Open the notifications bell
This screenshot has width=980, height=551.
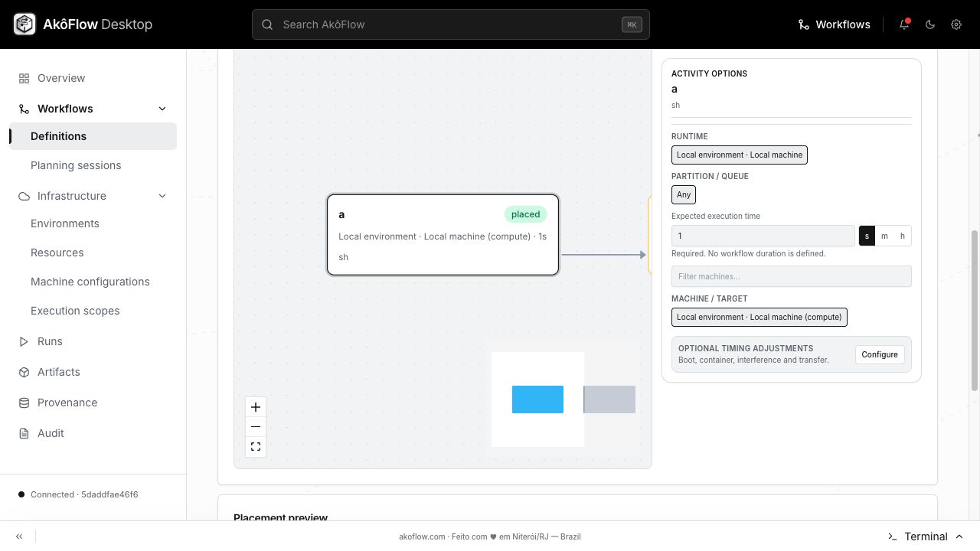[904, 24]
